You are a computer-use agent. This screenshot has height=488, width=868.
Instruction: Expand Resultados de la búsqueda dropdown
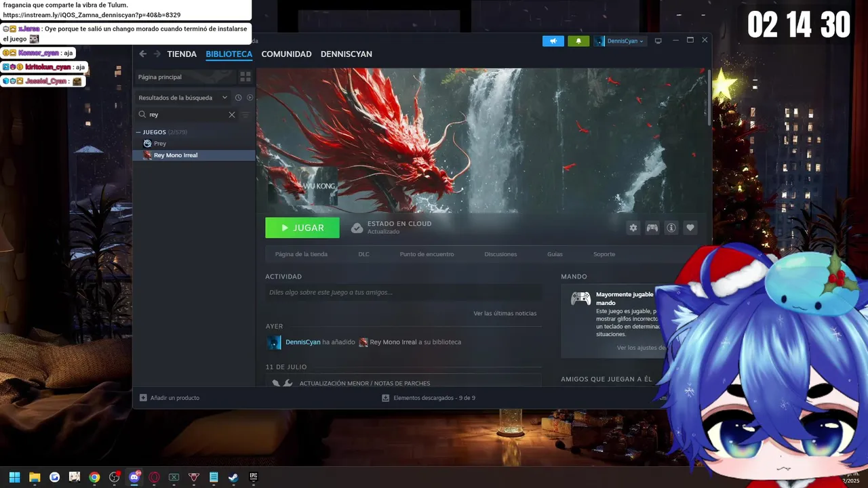(182, 98)
